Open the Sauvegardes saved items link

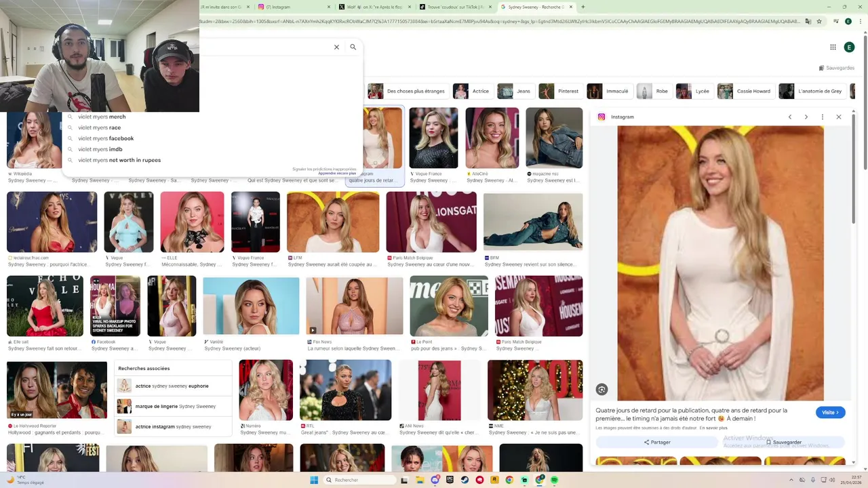coord(837,68)
